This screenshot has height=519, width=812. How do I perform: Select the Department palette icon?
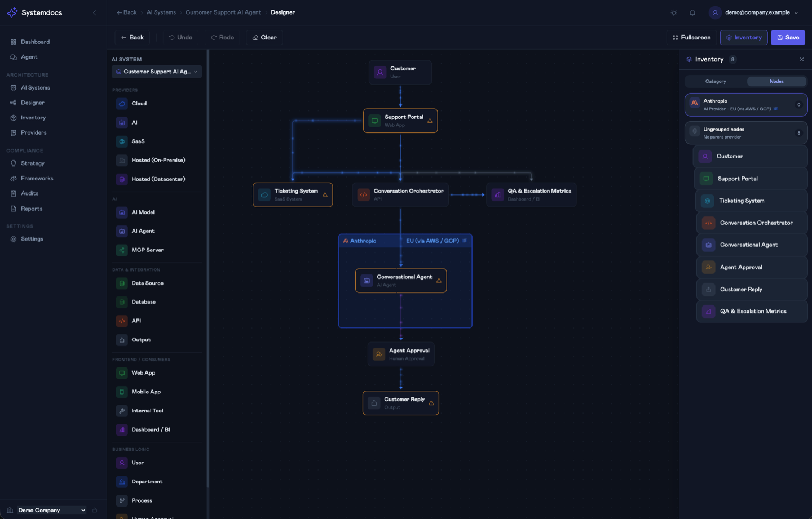click(x=122, y=482)
